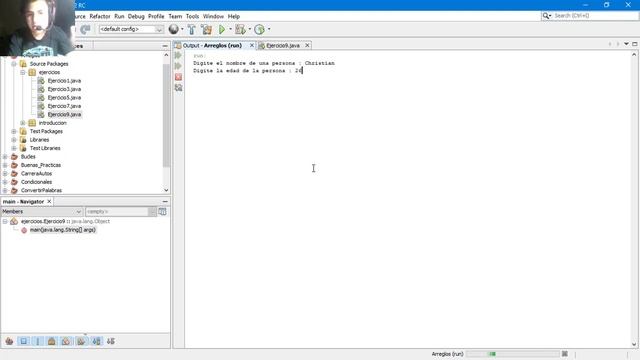This screenshot has width=640, height=360.
Task: Open the Members dropdown in Navigator
Action: pyautogui.click(x=42, y=211)
